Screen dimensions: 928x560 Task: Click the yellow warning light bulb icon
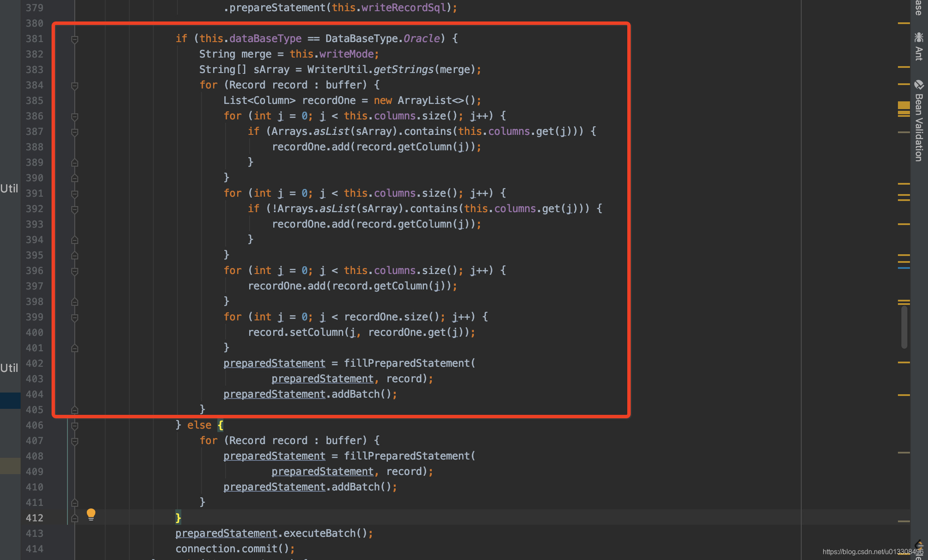tap(91, 515)
